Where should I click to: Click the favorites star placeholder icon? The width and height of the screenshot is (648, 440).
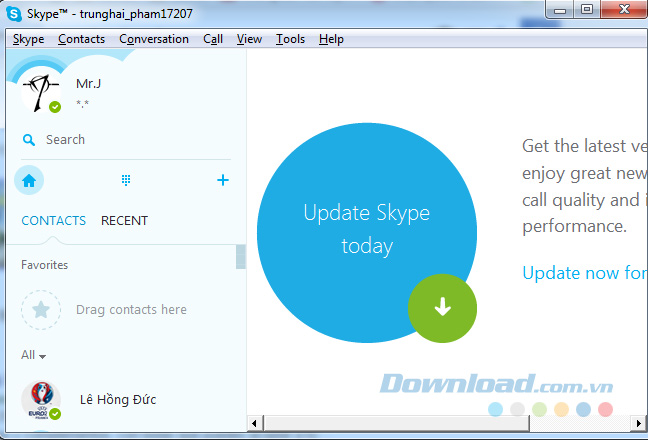pos(41,310)
